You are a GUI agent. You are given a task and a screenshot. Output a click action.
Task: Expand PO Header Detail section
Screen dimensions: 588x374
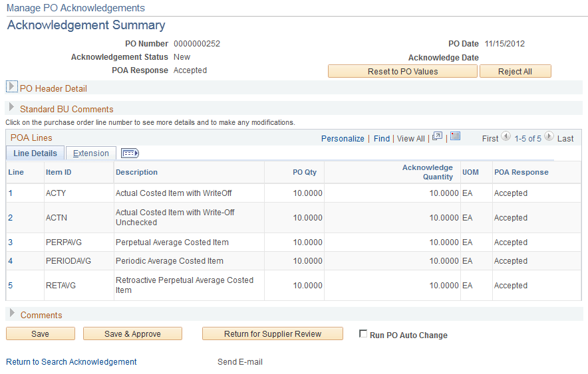(11, 86)
